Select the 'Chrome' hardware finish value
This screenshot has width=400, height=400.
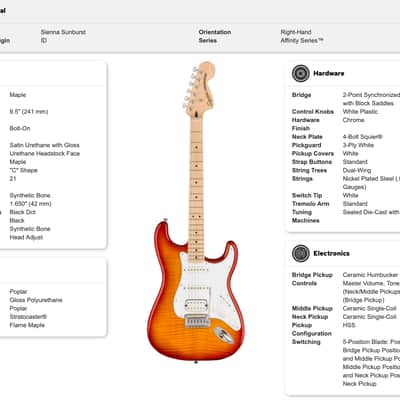[353, 120]
